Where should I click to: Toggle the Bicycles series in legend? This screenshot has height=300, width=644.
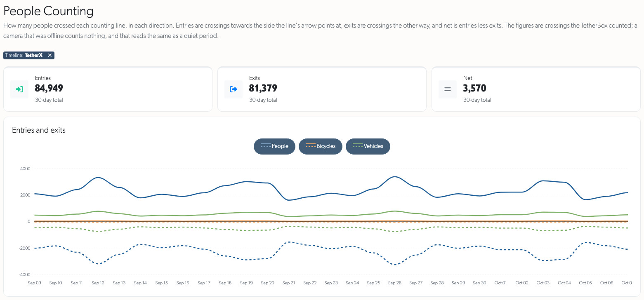click(321, 146)
